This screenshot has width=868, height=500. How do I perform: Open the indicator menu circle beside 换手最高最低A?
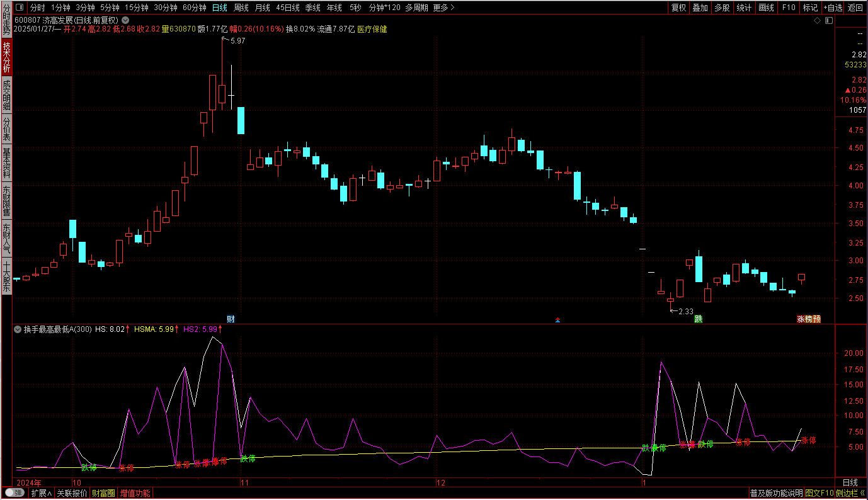(x=18, y=329)
